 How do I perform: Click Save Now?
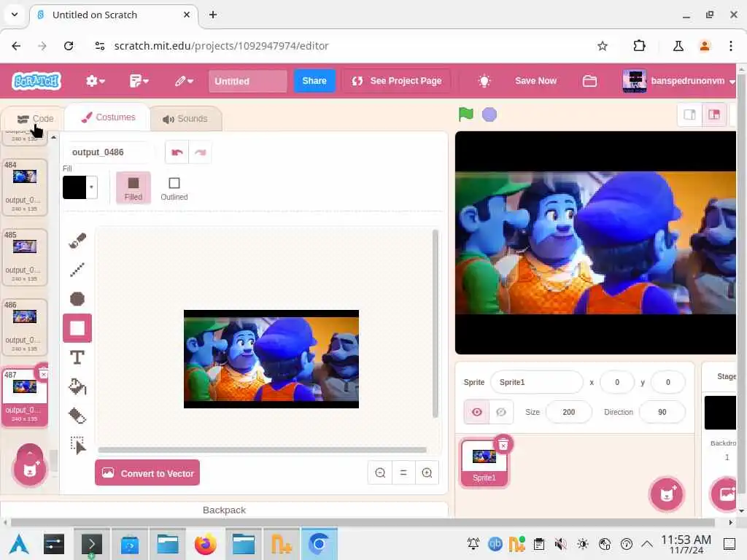(535, 81)
